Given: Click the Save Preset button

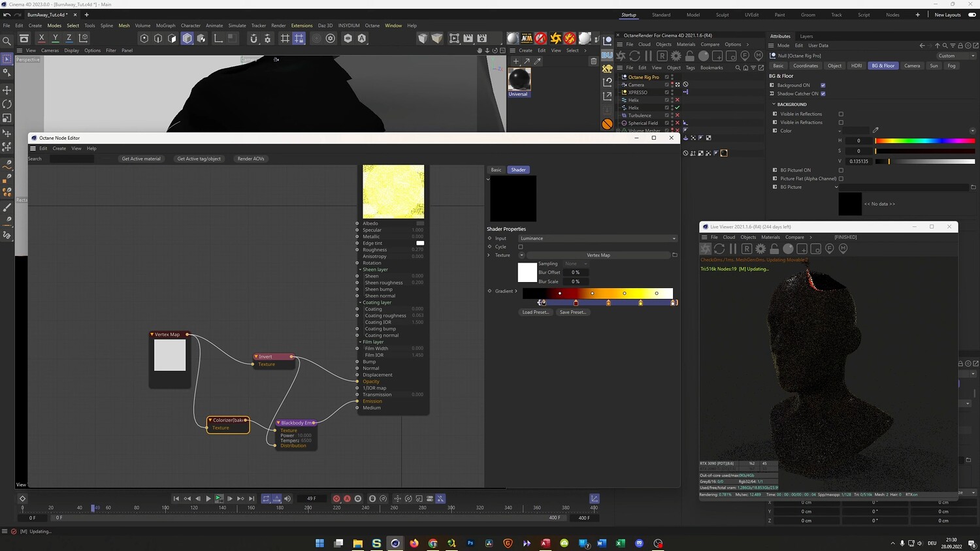Looking at the screenshot, I should pos(573,312).
